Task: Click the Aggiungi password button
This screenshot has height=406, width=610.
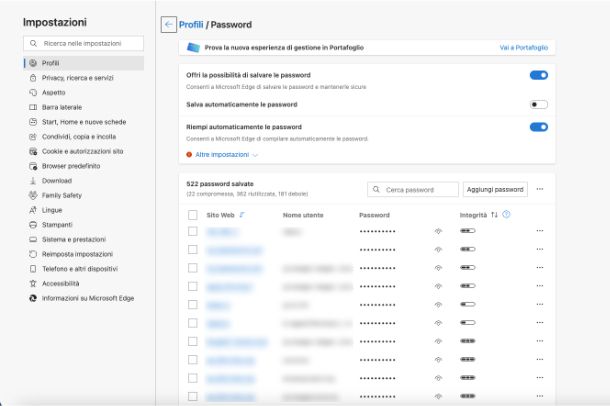Action: point(495,189)
